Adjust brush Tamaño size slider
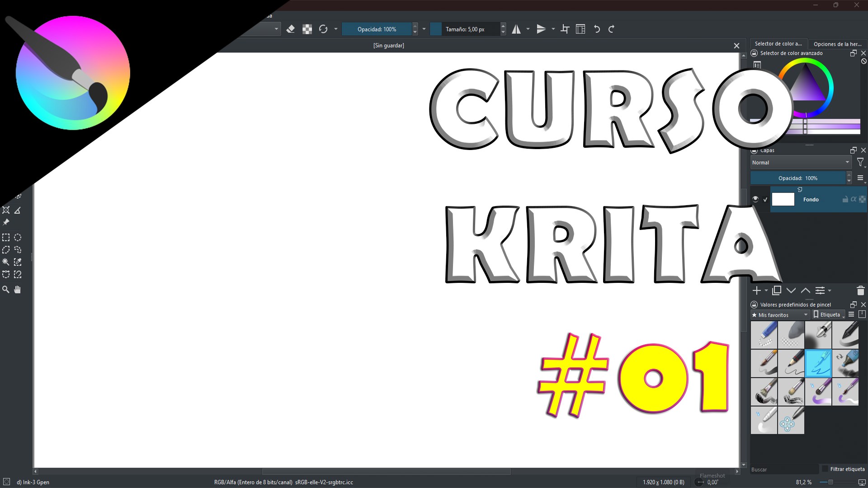The height and width of the screenshot is (488, 868). [x=465, y=29]
